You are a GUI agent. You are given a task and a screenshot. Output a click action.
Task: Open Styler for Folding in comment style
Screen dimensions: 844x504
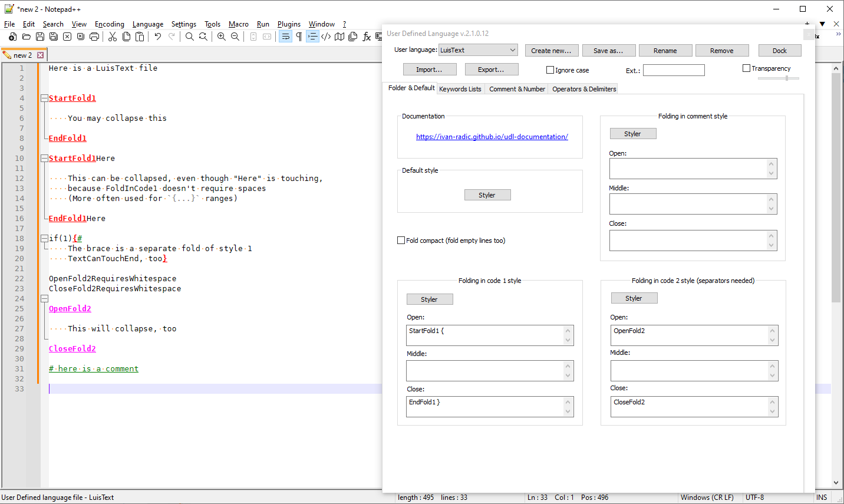pyautogui.click(x=632, y=134)
